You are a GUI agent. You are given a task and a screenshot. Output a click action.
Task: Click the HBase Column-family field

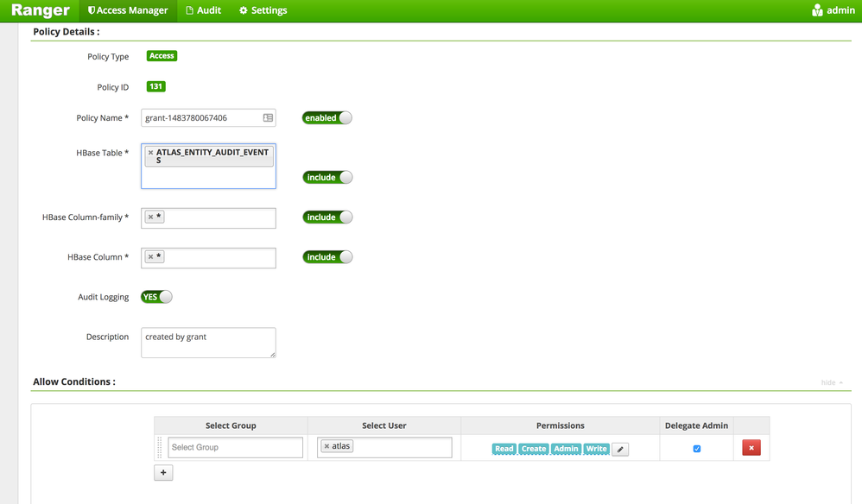pyautogui.click(x=208, y=218)
